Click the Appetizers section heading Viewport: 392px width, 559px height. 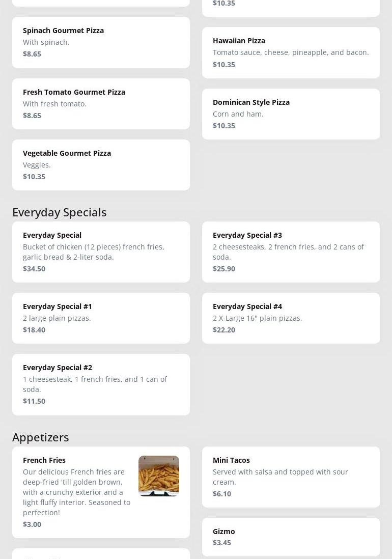[41, 437]
